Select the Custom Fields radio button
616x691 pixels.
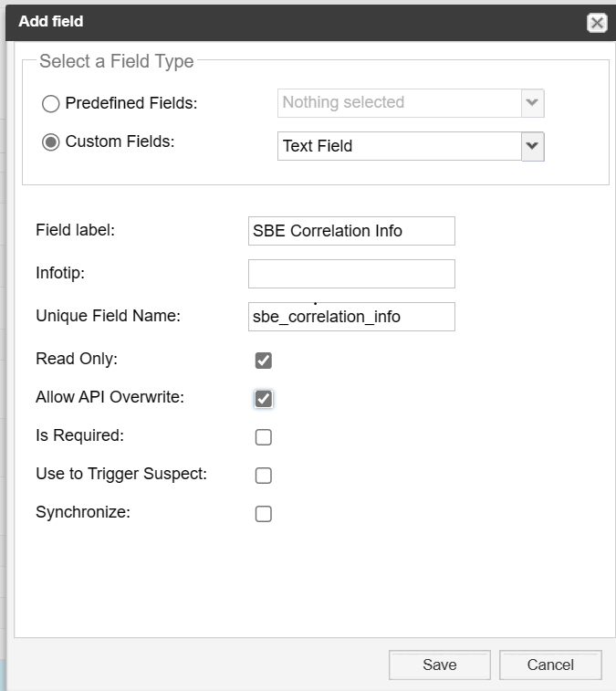click(x=51, y=142)
